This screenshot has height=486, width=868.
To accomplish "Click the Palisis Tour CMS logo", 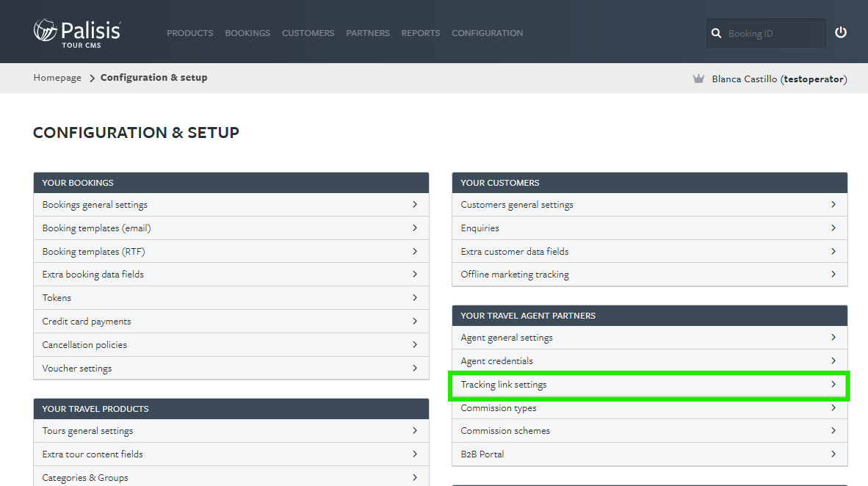I will (x=77, y=33).
